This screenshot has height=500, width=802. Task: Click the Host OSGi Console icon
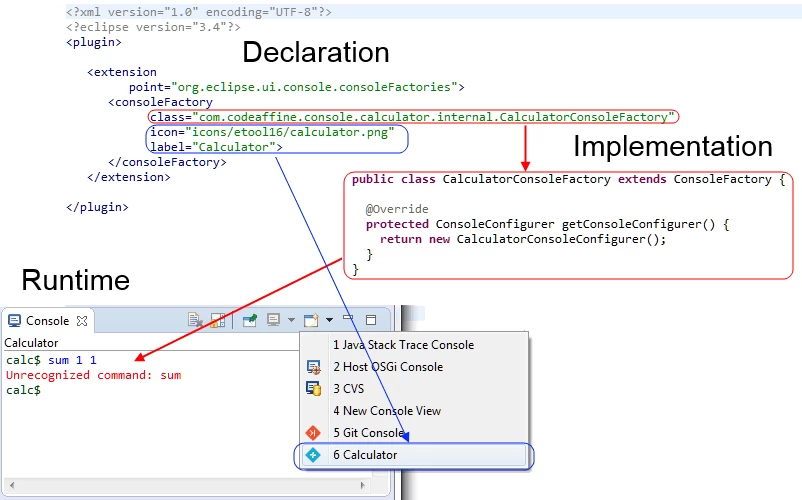313,367
